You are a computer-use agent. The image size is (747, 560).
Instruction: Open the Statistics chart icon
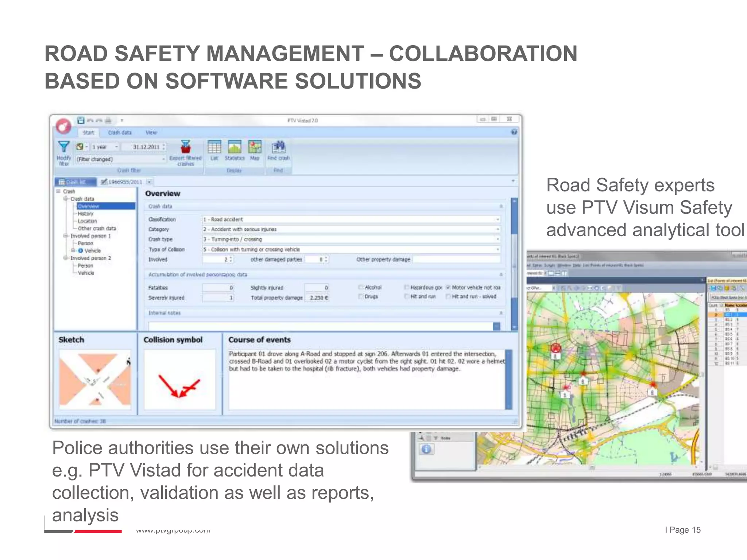(x=234, y=147)
